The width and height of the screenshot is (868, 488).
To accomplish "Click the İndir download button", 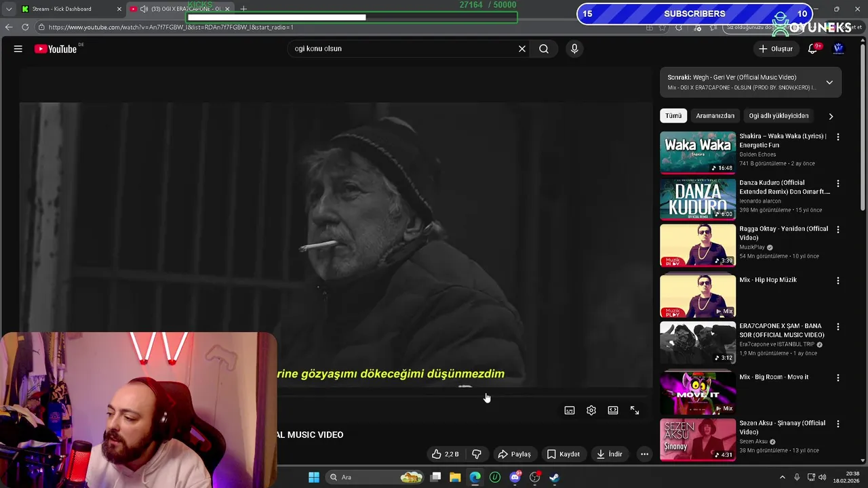I will pos(609,454).
